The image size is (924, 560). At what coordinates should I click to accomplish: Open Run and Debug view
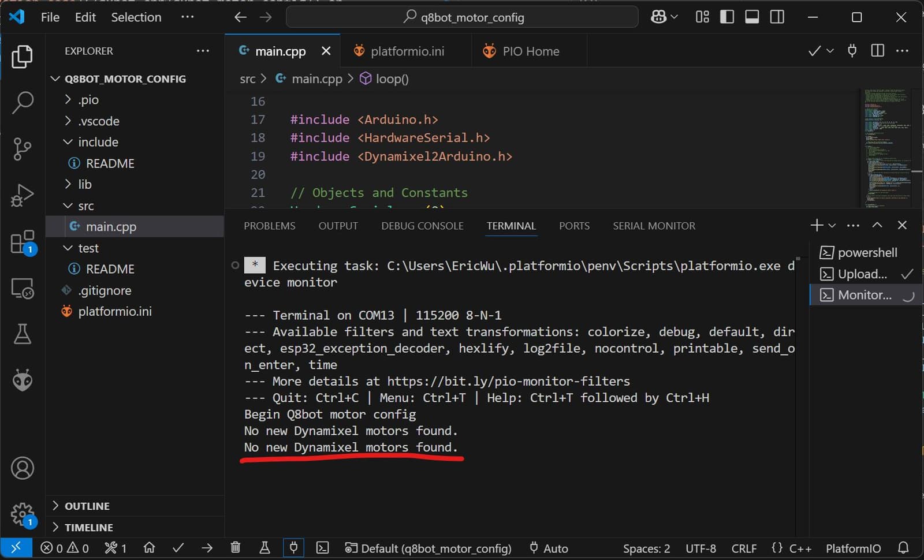click(22, 195)
